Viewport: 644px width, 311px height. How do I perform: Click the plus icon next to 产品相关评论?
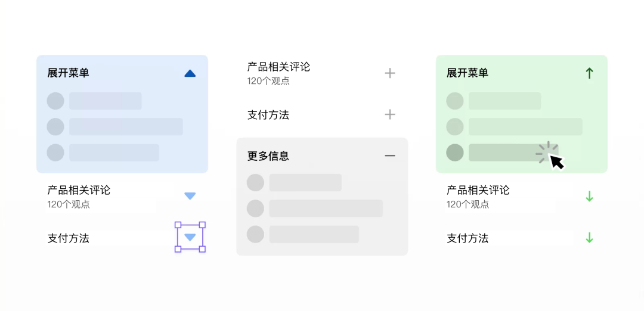pos(390,73)
